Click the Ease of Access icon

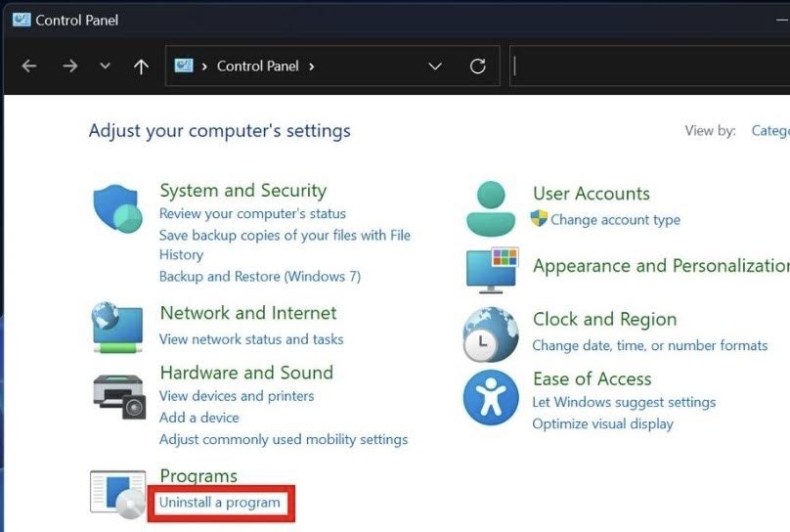[x=491, y=397]
